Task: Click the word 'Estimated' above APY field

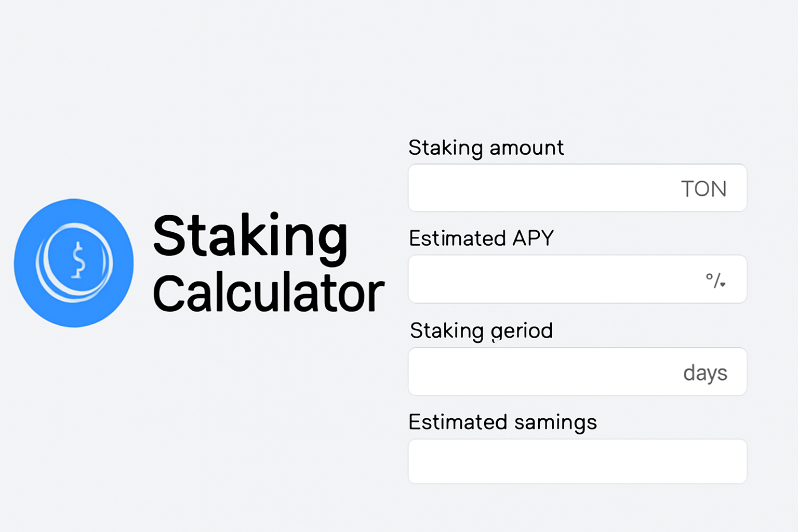Action: coord(457,238)
